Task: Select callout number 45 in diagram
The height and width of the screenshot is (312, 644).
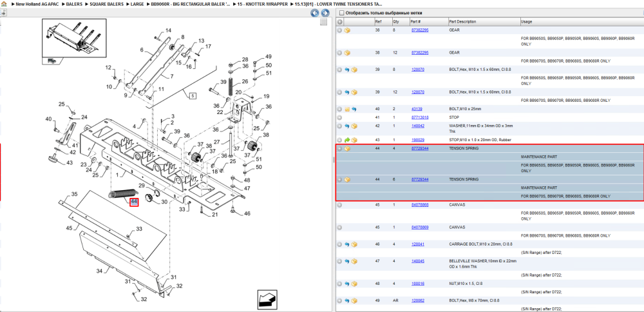Action: (x=70, y=228)
